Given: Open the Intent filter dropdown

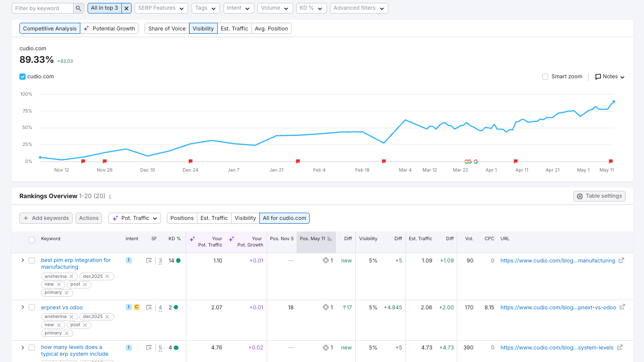Looking at the screenshot, I should point(239,8).
